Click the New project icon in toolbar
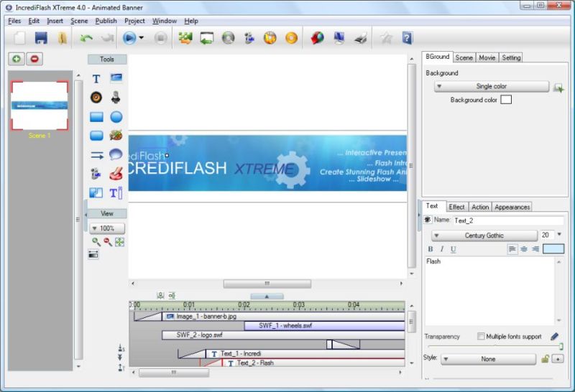The image size is (575, 392). tap(20, 38)
